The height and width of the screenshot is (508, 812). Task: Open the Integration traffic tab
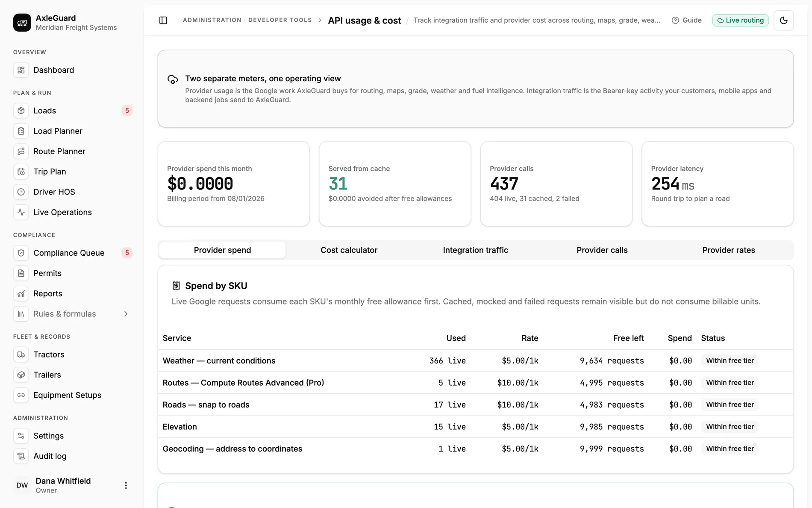pos(475,250)
